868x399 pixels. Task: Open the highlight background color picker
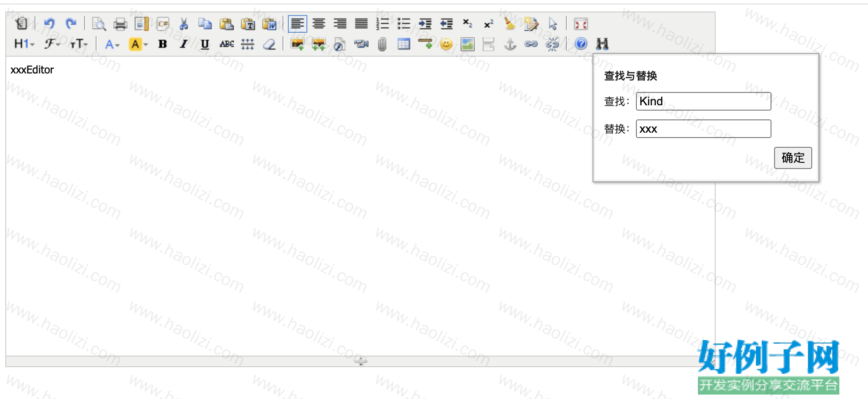(138, 44)
